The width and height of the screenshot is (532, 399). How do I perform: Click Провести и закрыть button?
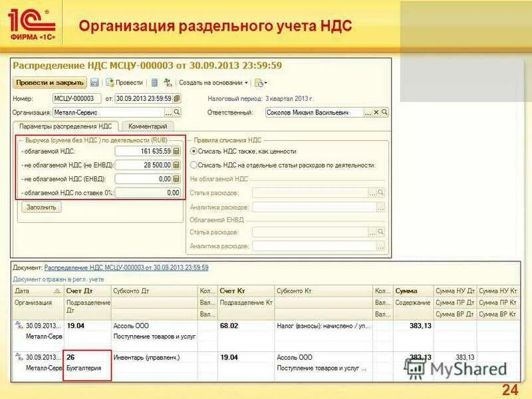point(50,82)
